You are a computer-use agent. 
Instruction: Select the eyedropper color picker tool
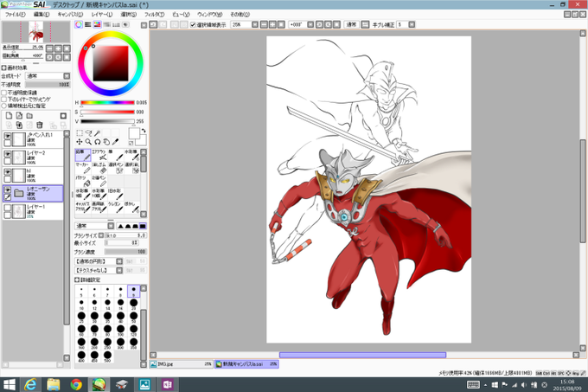click(116, 142)
